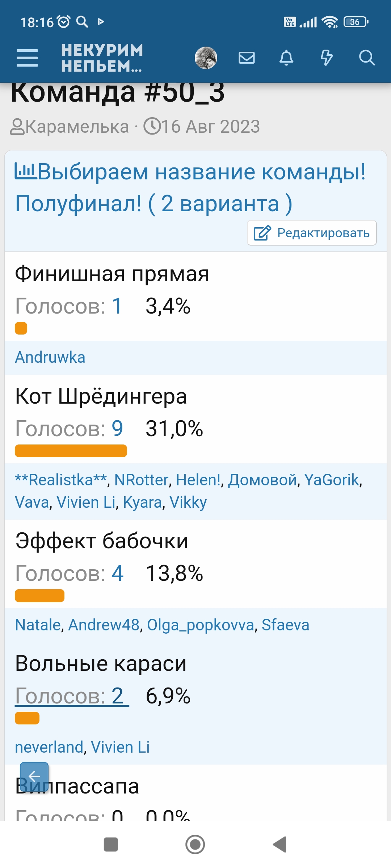
Task: Tap the lightning bolt what's new icon
Action: [327, 58]
